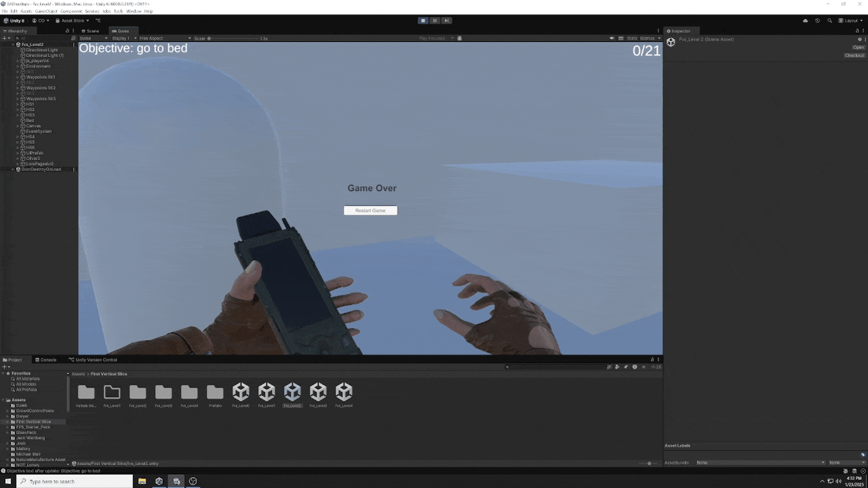Expand the Waypoints SK1 hierarchy item

(18, 77)
